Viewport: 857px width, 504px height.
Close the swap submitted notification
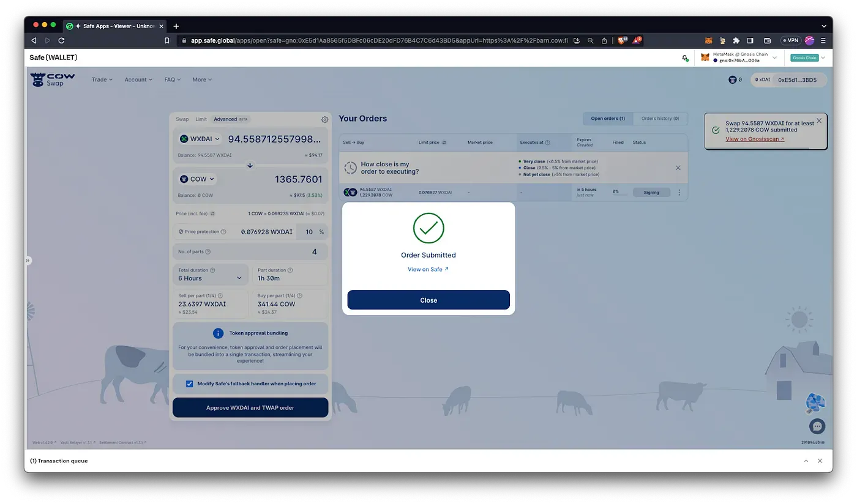(819, 120)
